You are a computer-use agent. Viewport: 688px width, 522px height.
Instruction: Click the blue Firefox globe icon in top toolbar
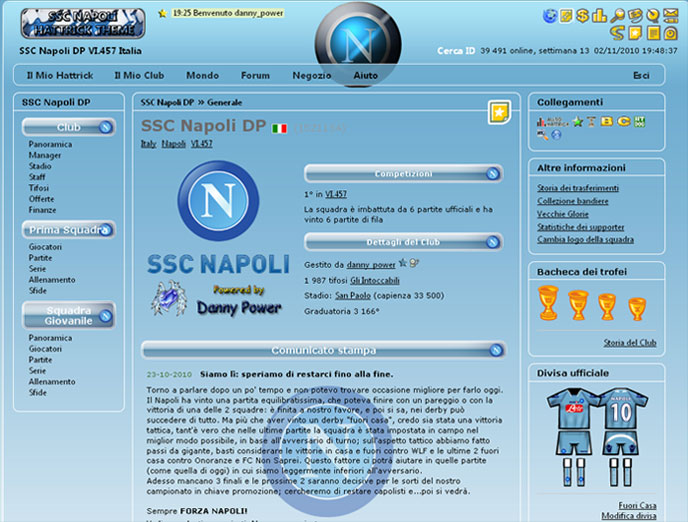[550, 16]
